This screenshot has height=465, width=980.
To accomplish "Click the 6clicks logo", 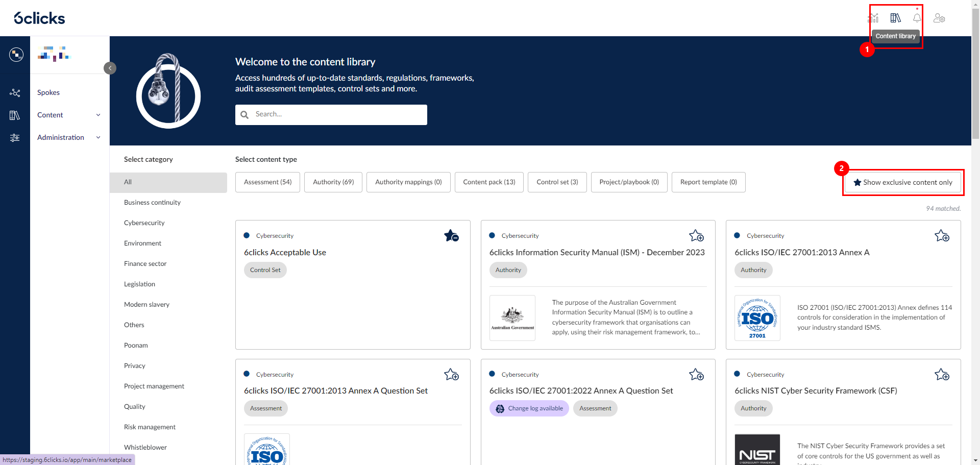I will click(x=39, y=18).
